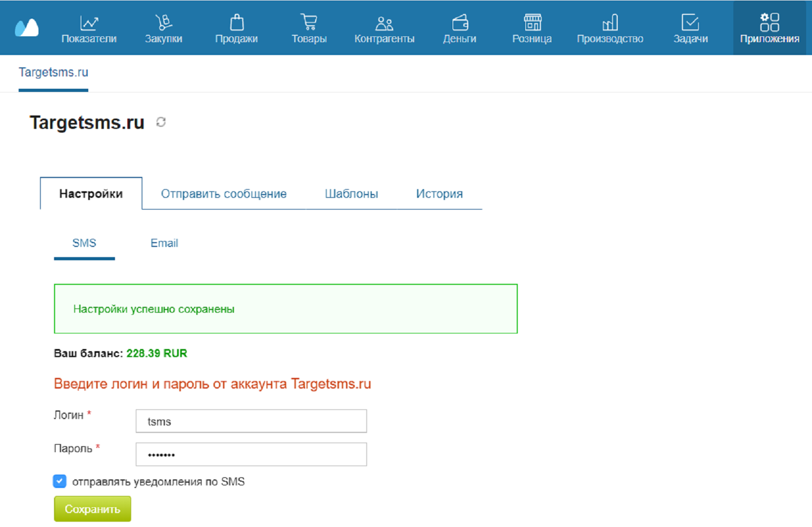
Task: Click the отправлять уведомления по SMS label
Action: 158,482
